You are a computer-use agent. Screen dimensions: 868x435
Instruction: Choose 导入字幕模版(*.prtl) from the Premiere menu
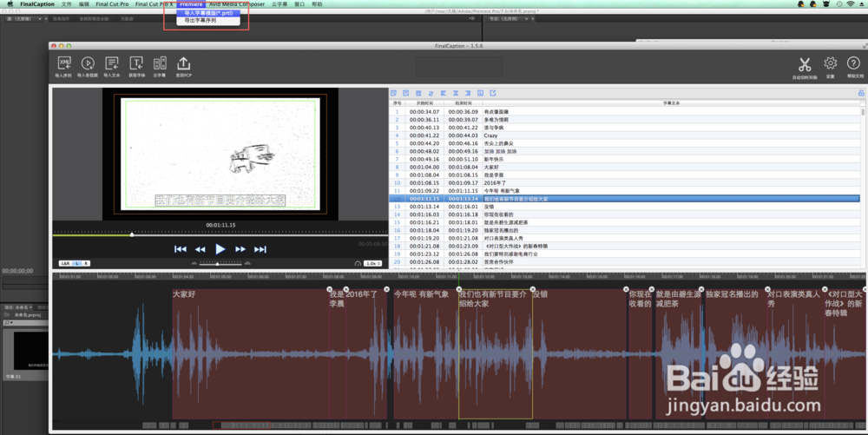point(208,13)
